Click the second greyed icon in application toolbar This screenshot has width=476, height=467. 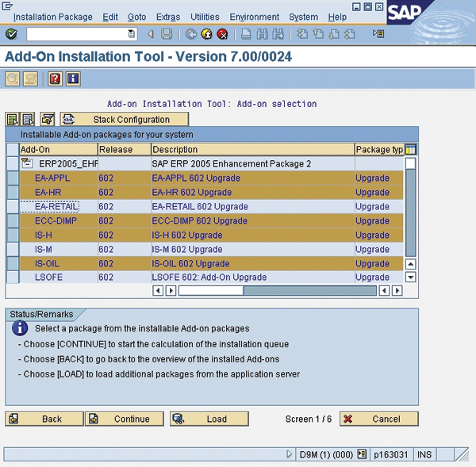point(31,79)
